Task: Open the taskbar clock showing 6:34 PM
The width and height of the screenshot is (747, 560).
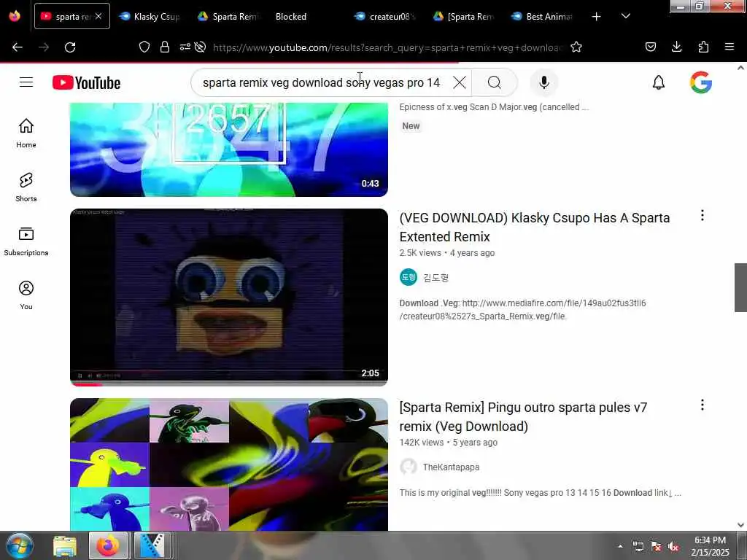Action: [710, 545]
